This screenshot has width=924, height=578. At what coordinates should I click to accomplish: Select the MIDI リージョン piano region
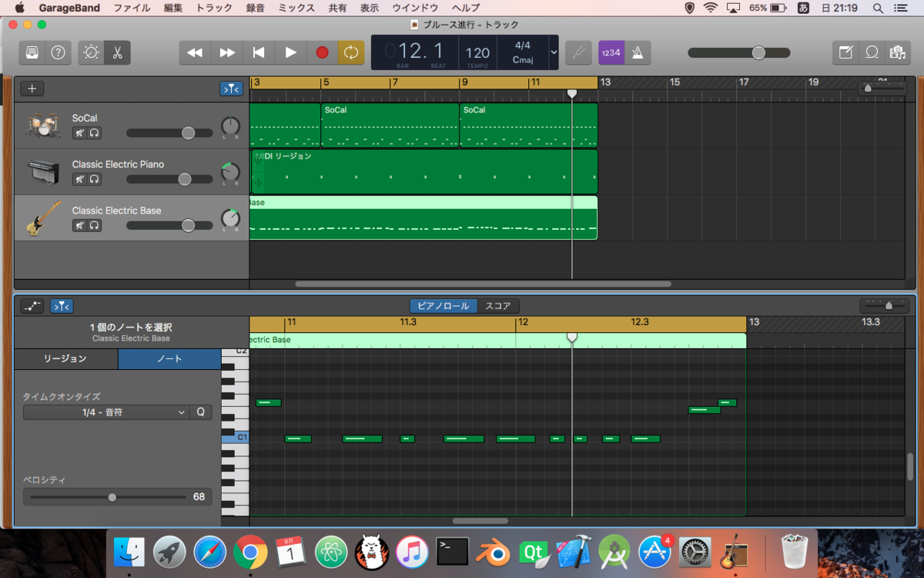(424, 172)
